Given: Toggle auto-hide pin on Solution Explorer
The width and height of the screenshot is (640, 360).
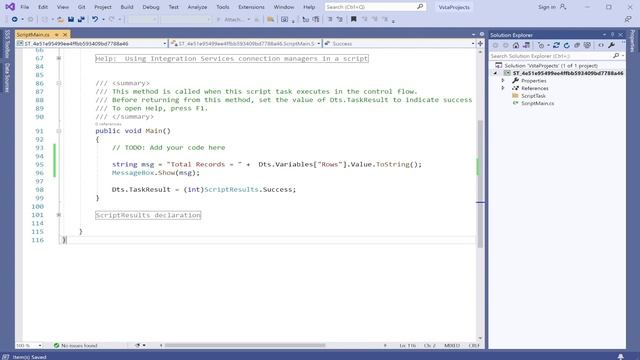Looking at the screenshot, I should (x=612, y=35).
